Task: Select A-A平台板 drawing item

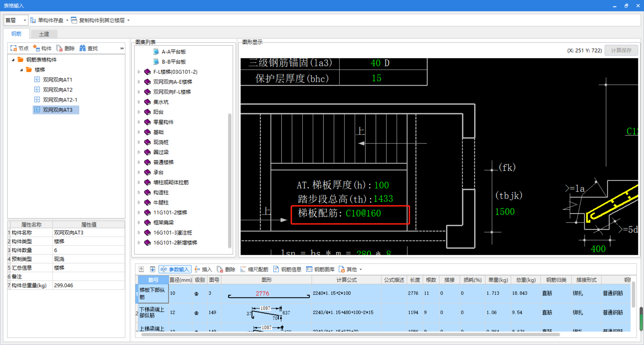Action: 169,52
